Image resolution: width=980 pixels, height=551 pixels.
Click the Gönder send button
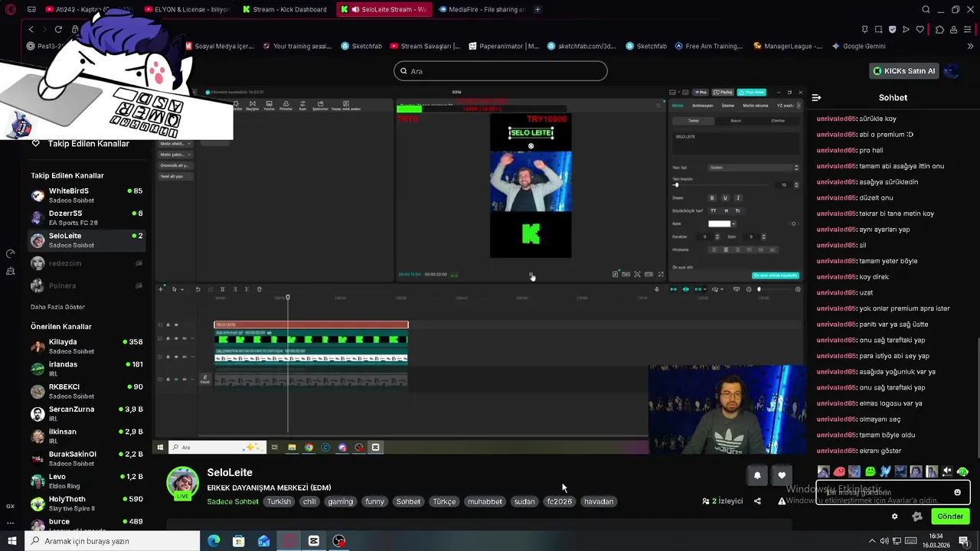950,517
